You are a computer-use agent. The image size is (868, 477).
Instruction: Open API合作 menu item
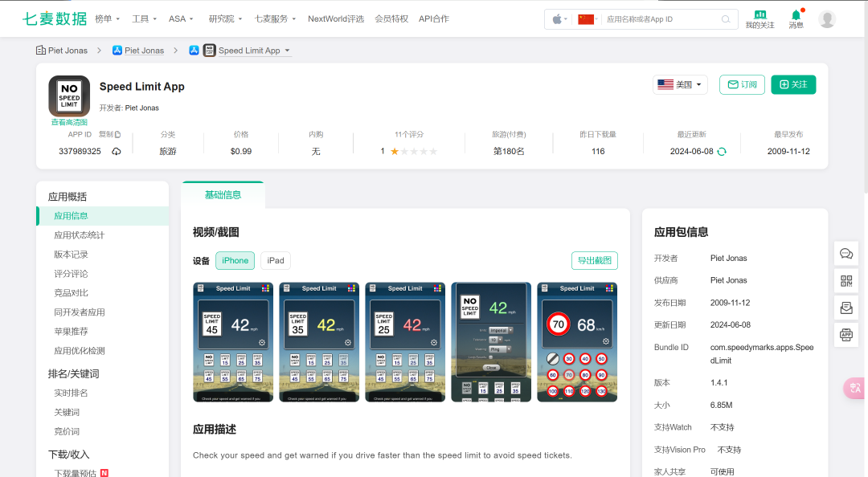[x=434, y=18]
